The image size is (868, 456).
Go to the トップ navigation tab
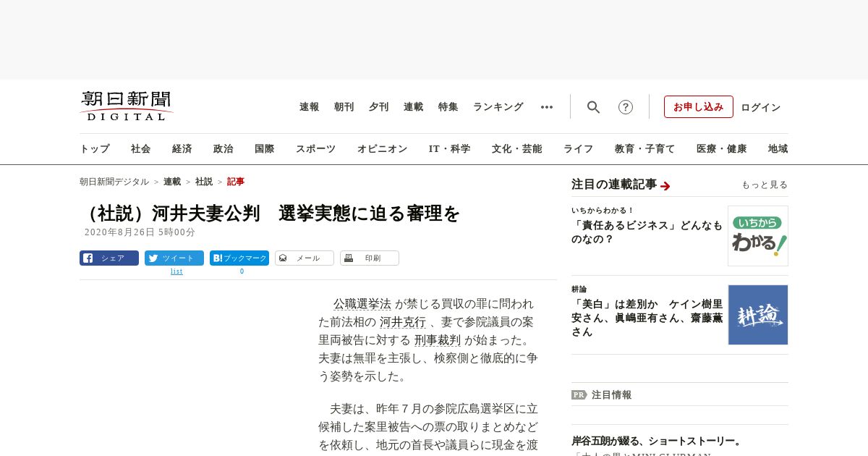[95, 149]
